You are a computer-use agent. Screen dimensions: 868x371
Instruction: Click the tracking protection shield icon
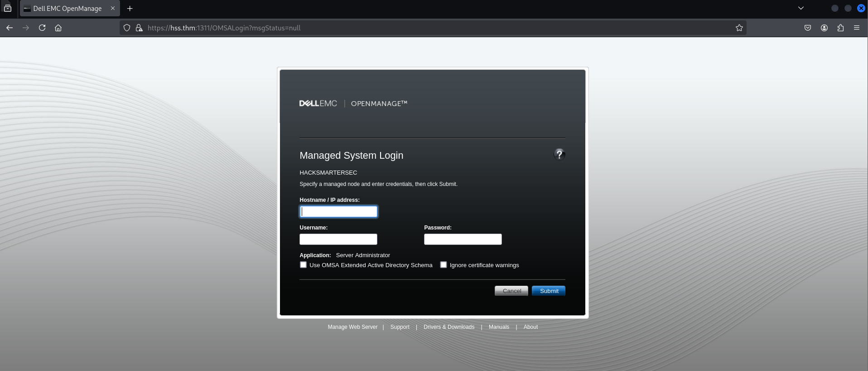[x=127, y=28]
